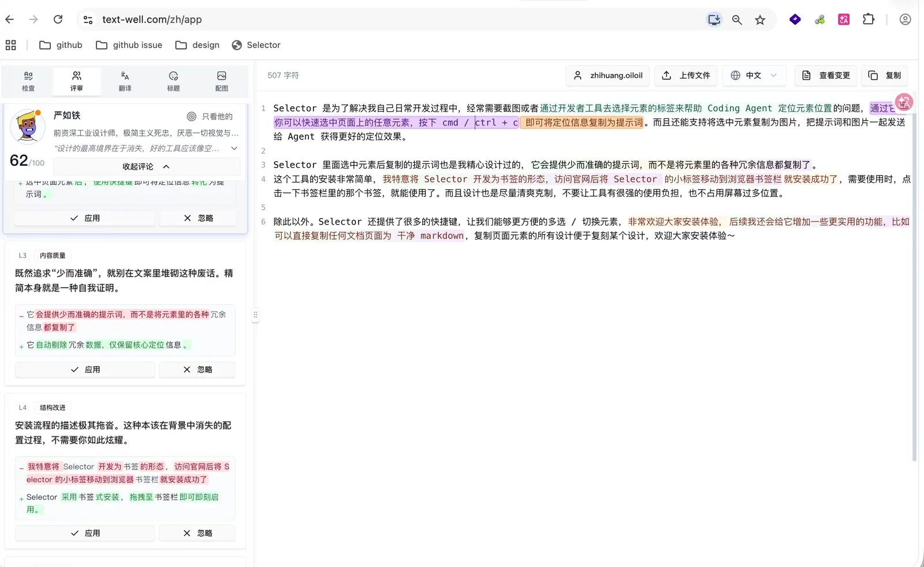
Task: Click the panel divider drag handle
Action: (255, 315)
